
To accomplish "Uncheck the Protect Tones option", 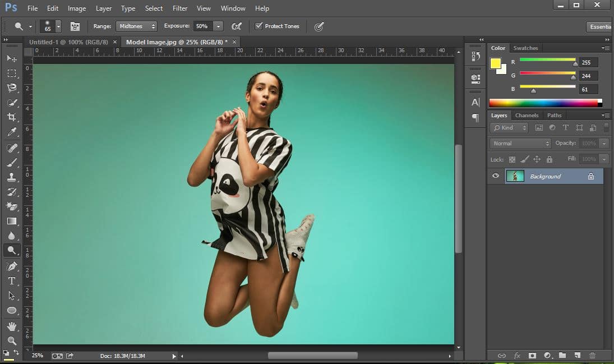I will click(258, 26).
